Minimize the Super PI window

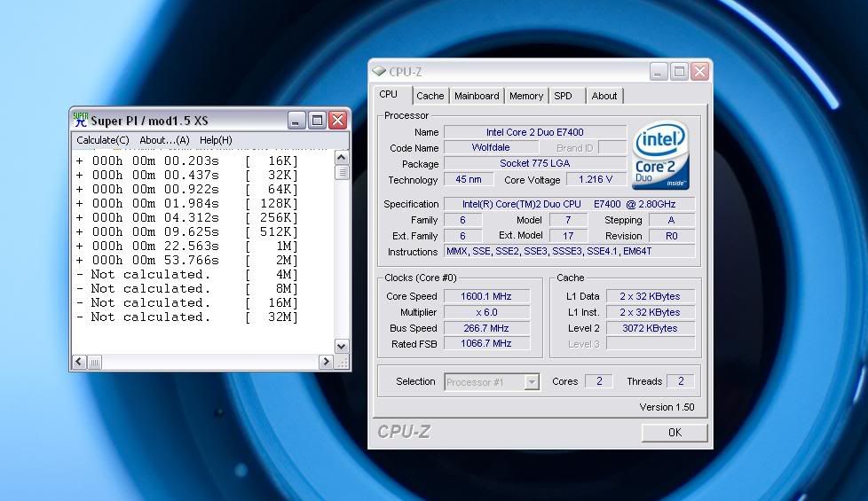click(x=296, y=120)
